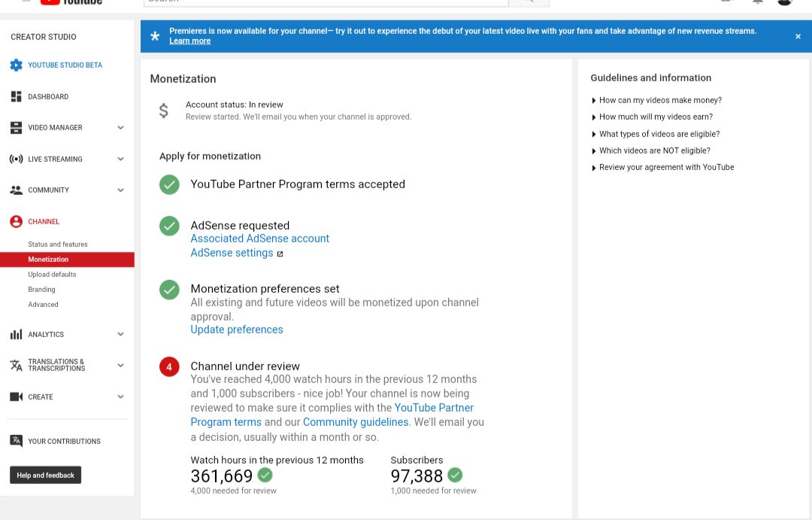Expand the Community section chevron
This screenshot has height=520, width=812.
click(x=120, y=190)
